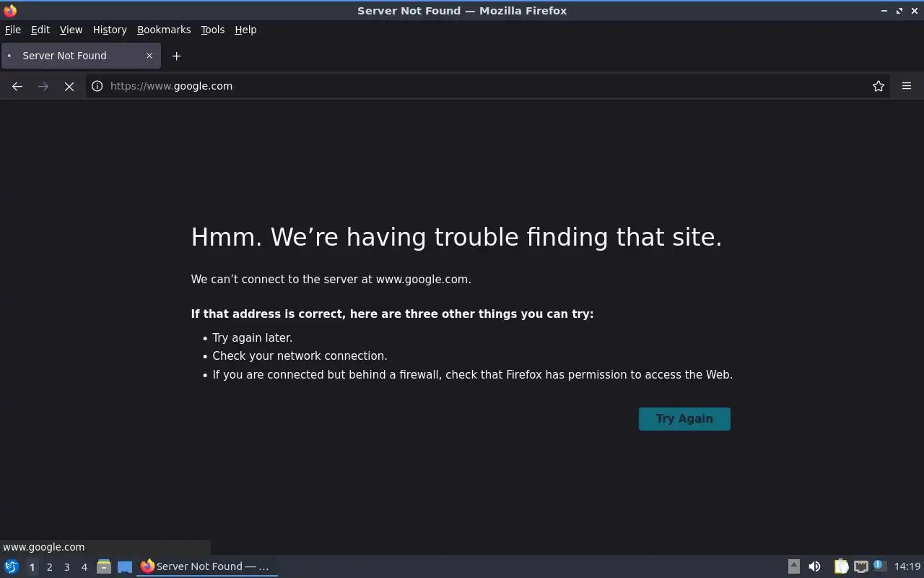924x578 pixels.
Task: Switch to workspace 2
Action: coord(49,567)
